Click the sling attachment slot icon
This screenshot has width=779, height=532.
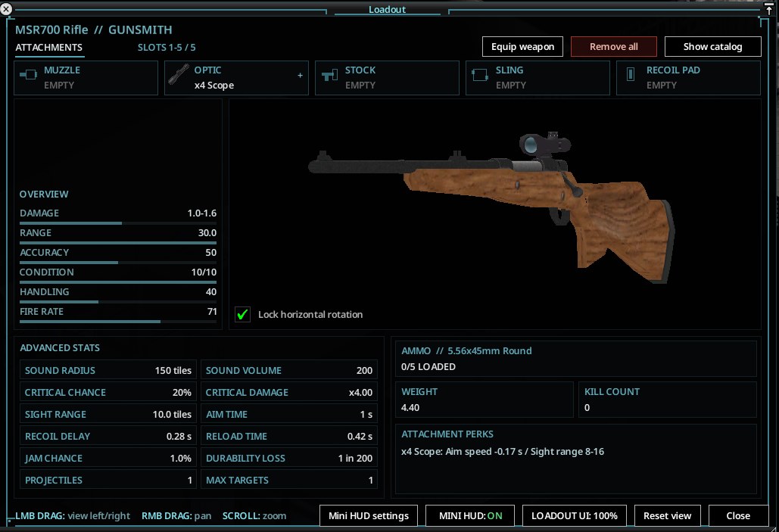[x=479, y=75]
